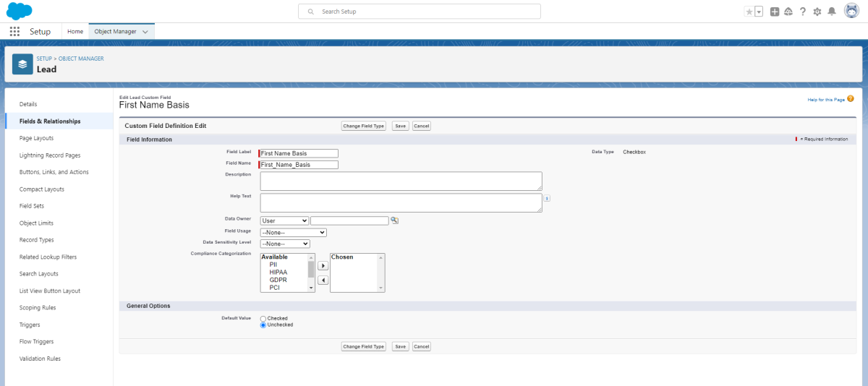Expand the Data Owner type dropdown

[284, 220]
